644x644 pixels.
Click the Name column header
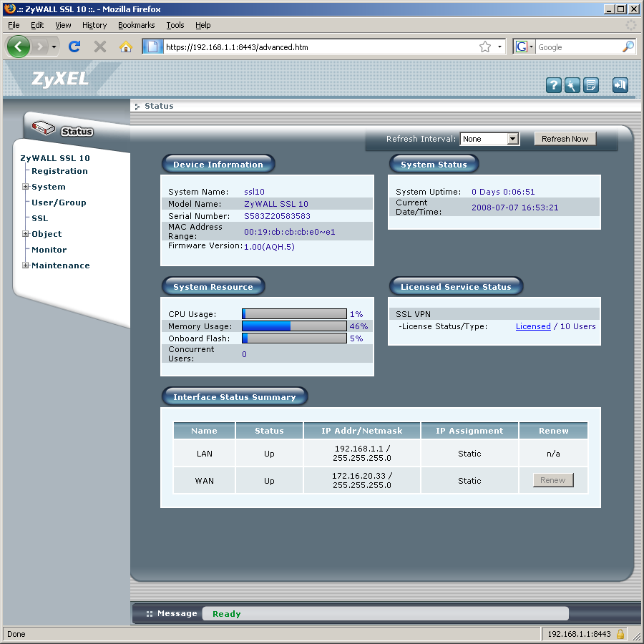click(204, 431)
